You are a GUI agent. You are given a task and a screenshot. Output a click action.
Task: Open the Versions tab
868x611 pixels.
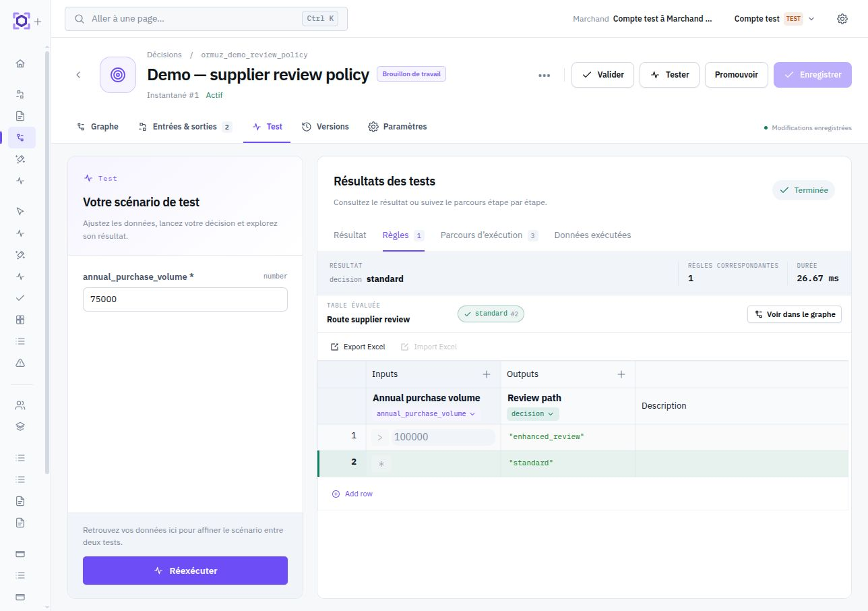click(325, 127)
